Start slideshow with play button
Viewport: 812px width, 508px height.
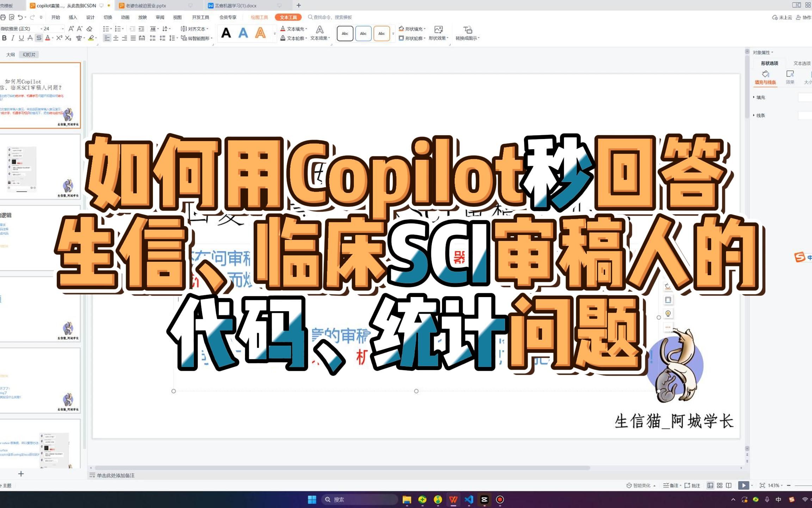tap(743, 485)
